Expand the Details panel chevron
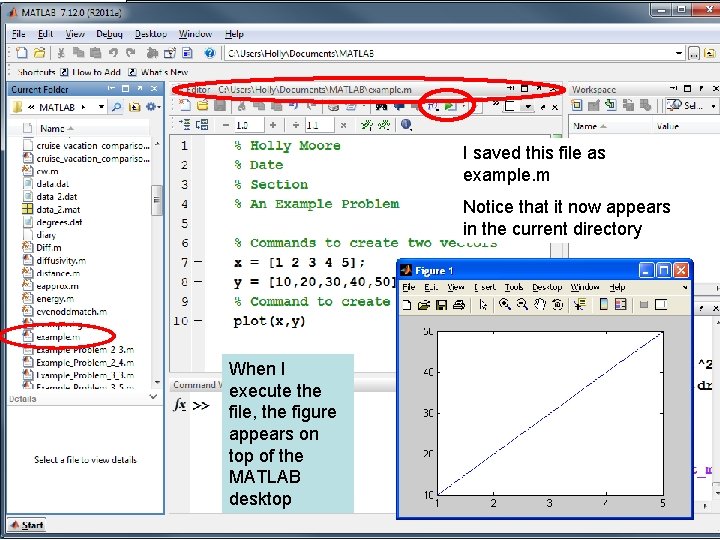The height and width of the screenshot is (540, 720). [x=153, y=397]
